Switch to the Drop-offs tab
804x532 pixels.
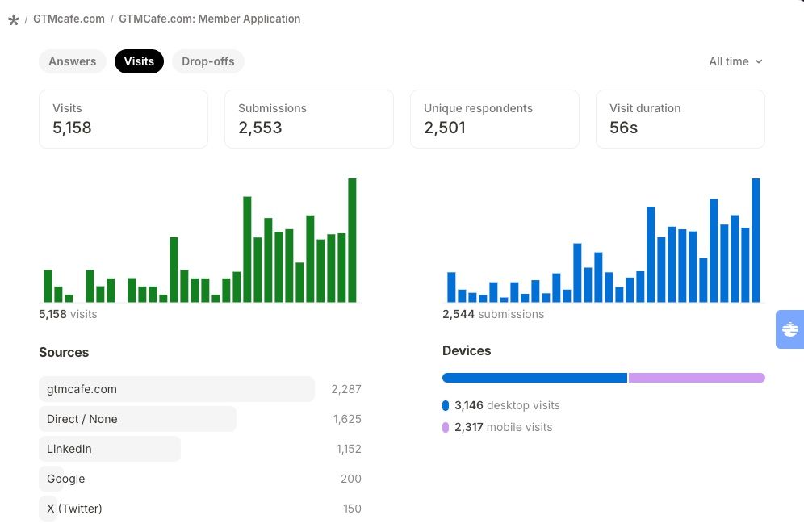point(208,61)
